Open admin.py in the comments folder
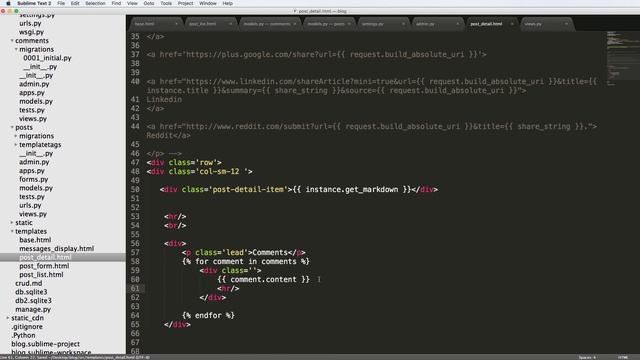 pyautogui.click(x=34, y=84)
